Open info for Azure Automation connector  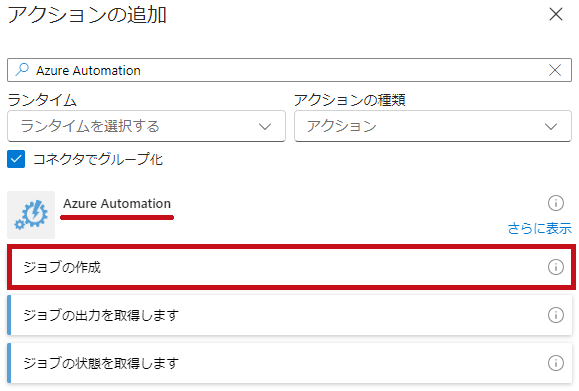point(555,203)
